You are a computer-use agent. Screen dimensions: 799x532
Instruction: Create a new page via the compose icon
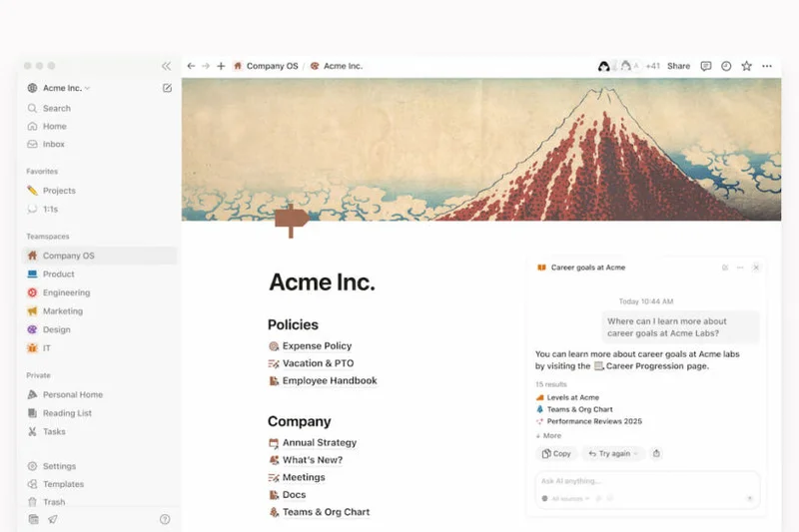[x=167, y=88]
